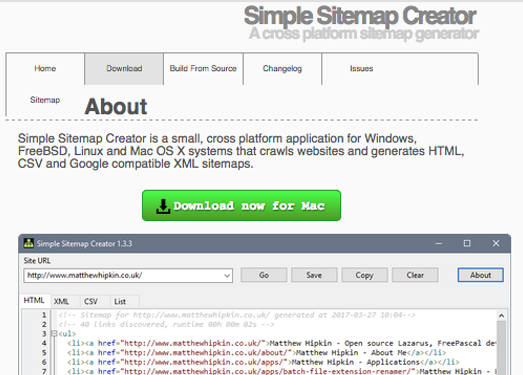Click the Simple Sitemap Creator 1.3.3 window title
The width and height of the screenshot is (523, 375).
[84, 244]
